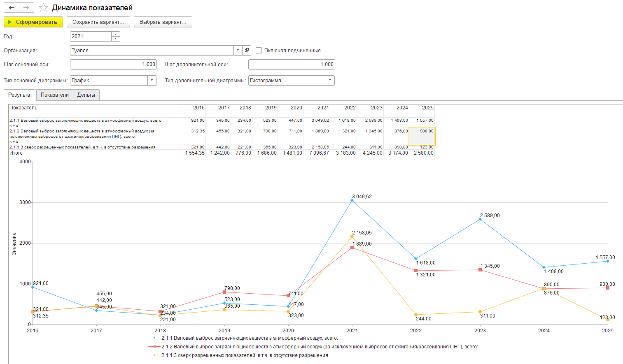
Task: Add report to favorites via star icon
Action: point(43,8)
